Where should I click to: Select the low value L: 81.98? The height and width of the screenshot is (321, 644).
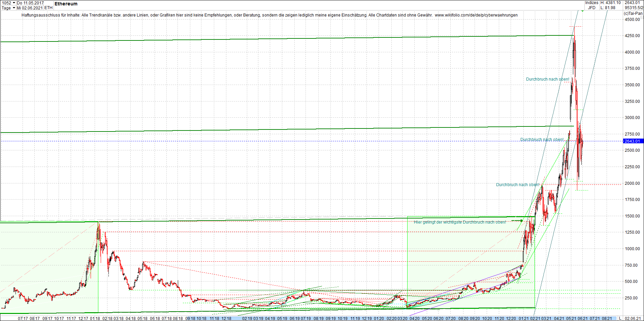tap(608, 8)
